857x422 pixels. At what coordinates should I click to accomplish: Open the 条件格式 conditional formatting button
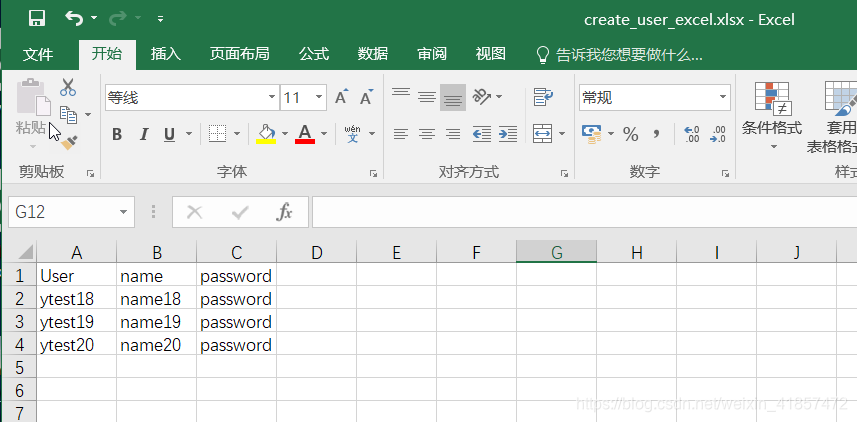point(772,116)
